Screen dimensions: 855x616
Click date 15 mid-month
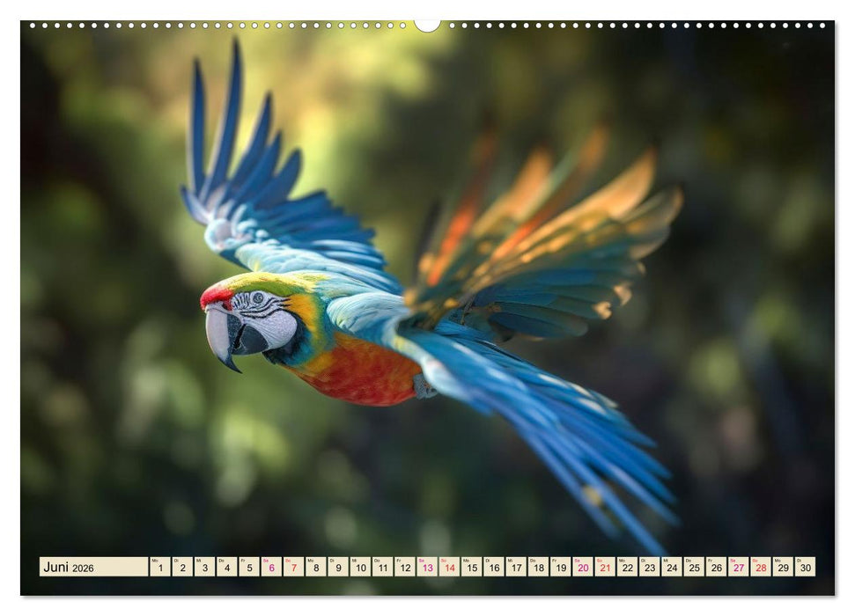pyautogui.click(x=473, y=569)
